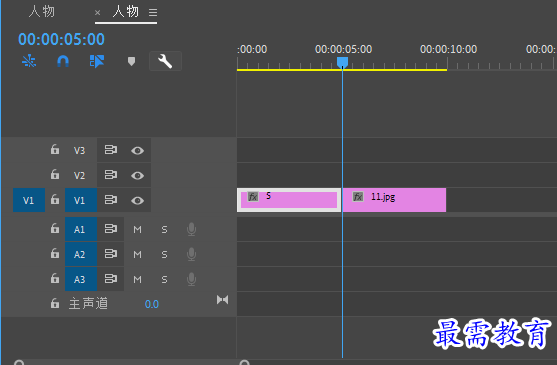This screenshot has width=557, height=365.
Task: Click the 00:00:05:00 playhead timecode field
Action: [x=61, y=39]
